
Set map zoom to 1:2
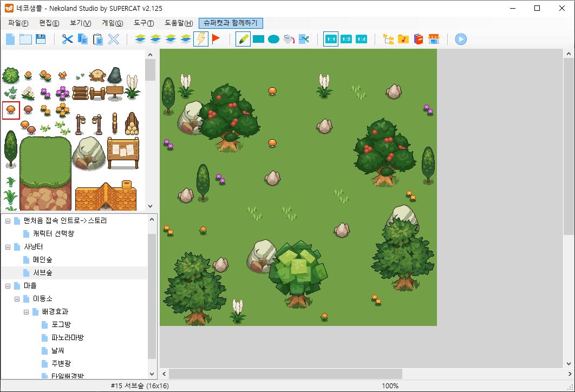(x=346, y=39)
